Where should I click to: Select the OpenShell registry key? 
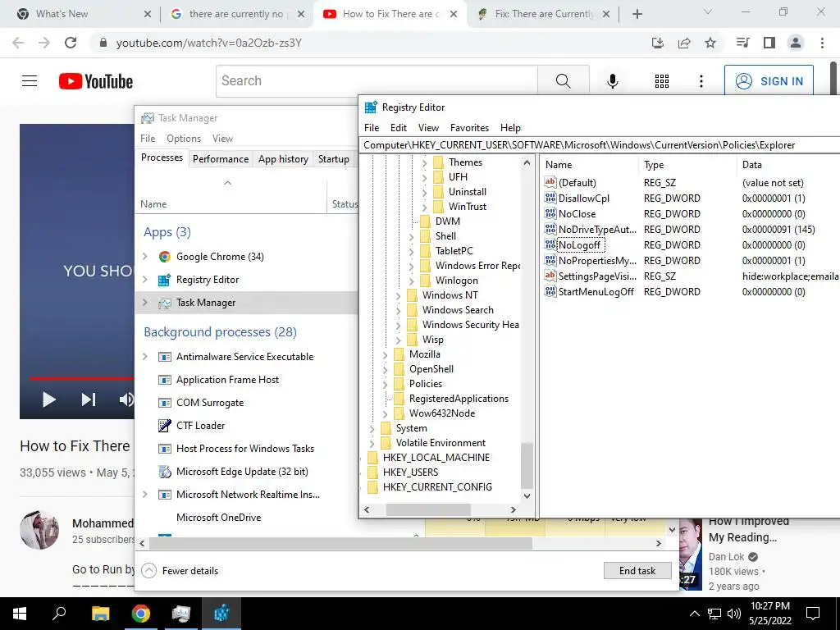tap(431, 369)
